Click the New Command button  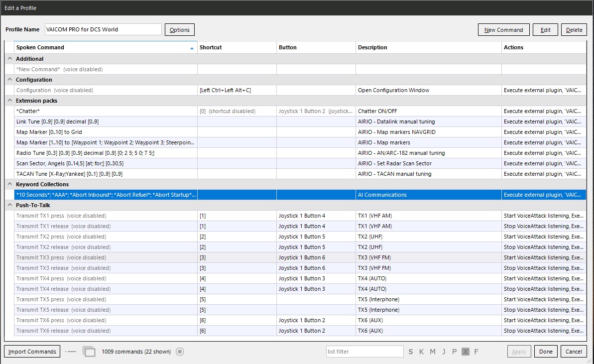503,29
